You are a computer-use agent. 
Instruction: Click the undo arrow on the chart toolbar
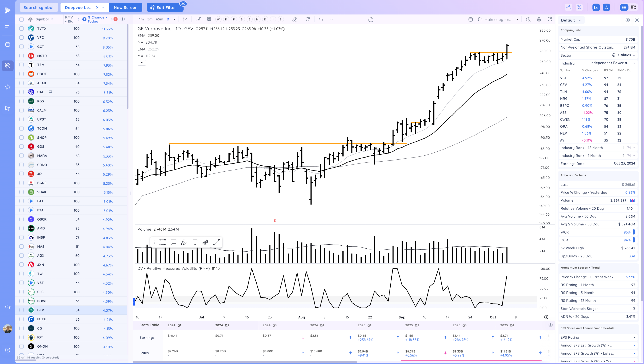pos(321,19)
